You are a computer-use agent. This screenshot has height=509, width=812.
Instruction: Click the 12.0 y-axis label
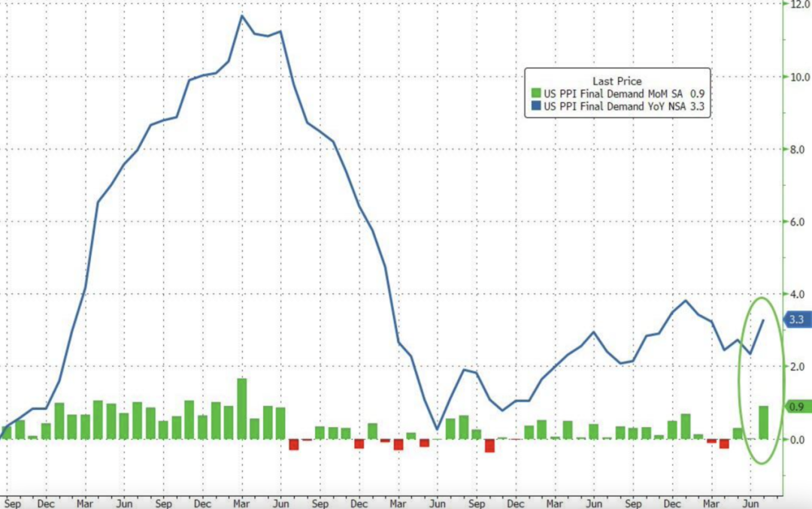tap(801, 5)
